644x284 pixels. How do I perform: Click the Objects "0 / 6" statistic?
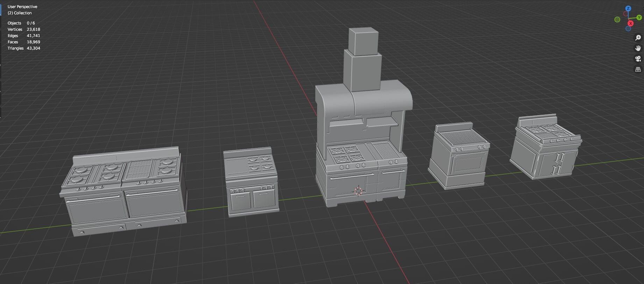click(x=31, y=23)
